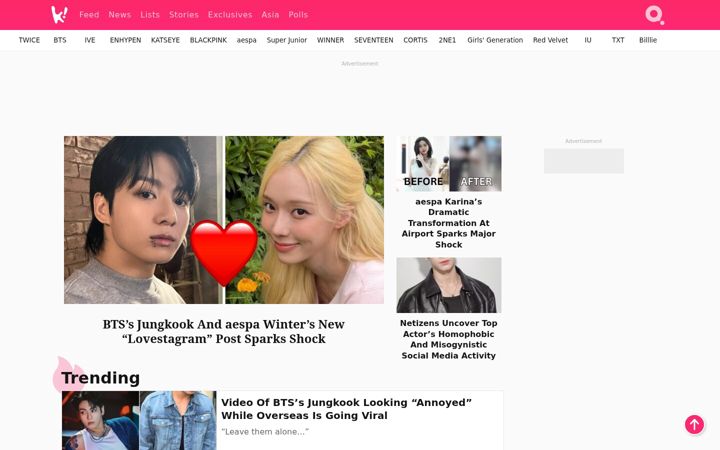The image size is (720, 450).
Task: Open the Super Junior artist tag
Action: [x=287, y=40]
